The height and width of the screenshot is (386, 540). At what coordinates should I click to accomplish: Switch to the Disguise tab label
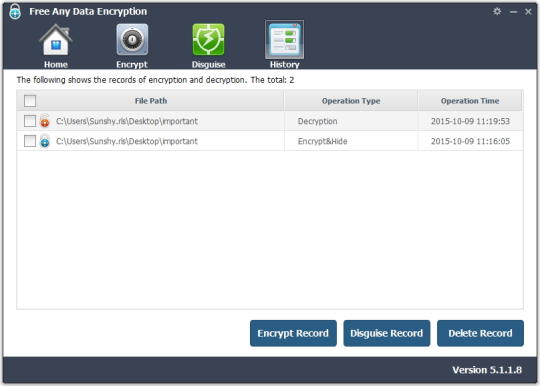coord(208,64)
